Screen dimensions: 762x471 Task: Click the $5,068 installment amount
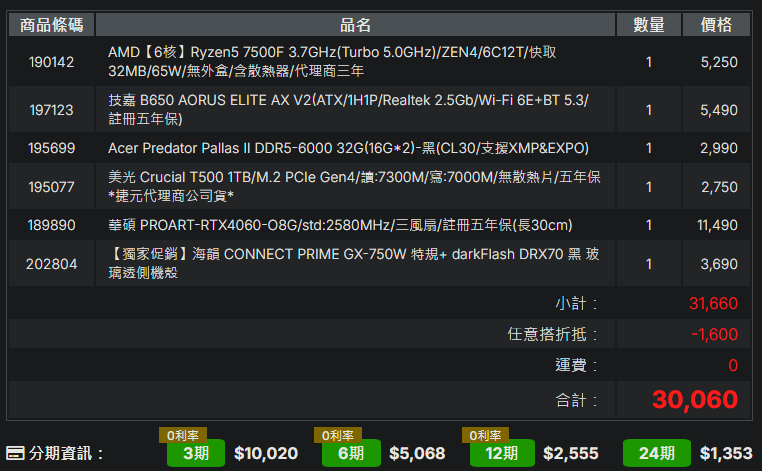pos(417,453)
